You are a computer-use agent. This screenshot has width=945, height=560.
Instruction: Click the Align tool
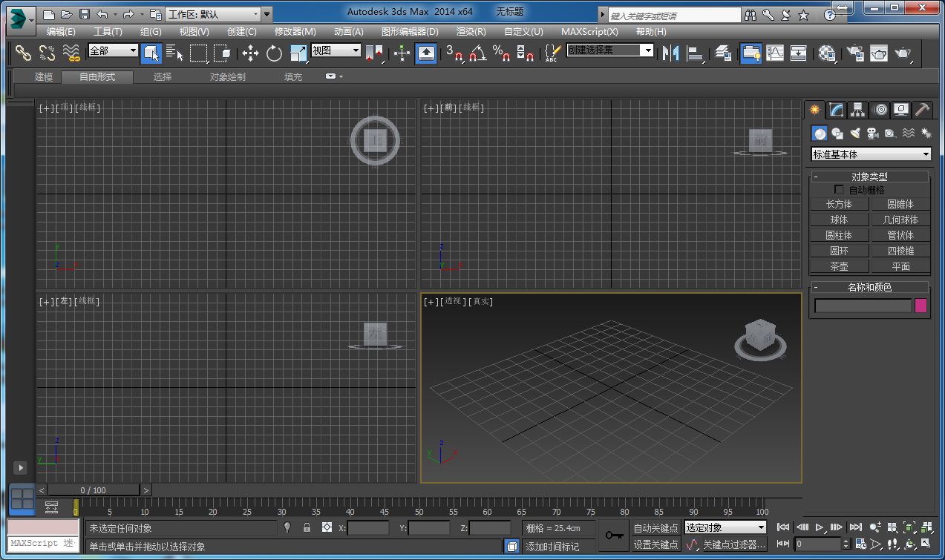click(695, 53)
